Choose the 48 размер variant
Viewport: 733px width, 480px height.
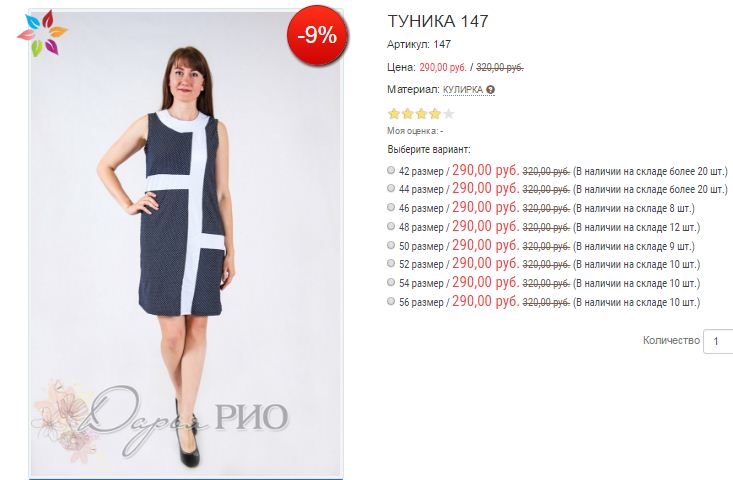(x=391, y=226)
